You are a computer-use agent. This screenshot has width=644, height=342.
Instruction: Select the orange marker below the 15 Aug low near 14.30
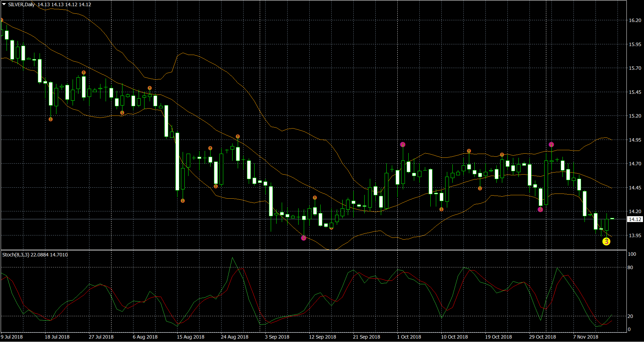pos(183,201)
